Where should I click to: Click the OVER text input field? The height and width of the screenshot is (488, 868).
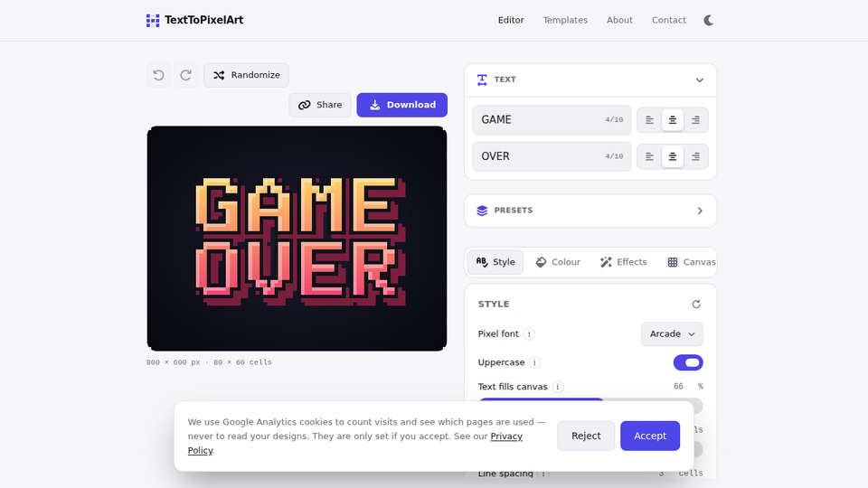pyautogui.click(x=552, y=156)
